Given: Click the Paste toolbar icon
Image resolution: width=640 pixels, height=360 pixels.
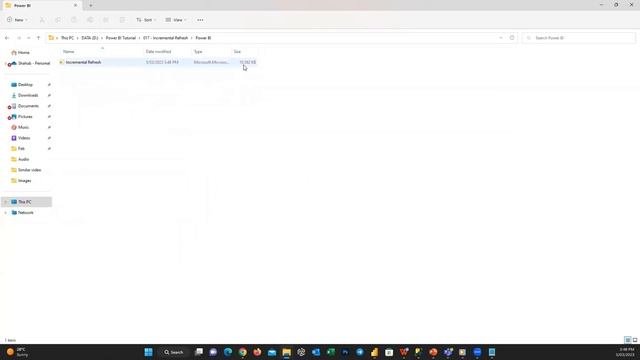Looking at the screenshot, I should [74, 20].
